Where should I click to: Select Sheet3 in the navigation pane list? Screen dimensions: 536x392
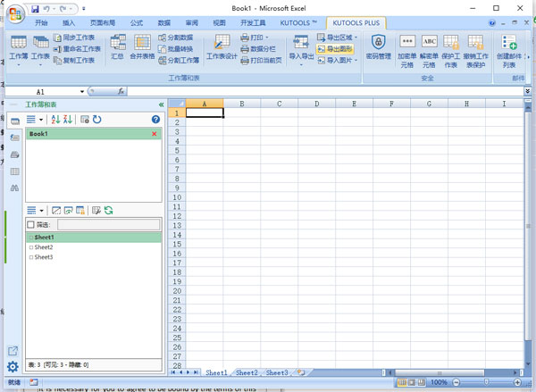[x=45, y=257]
